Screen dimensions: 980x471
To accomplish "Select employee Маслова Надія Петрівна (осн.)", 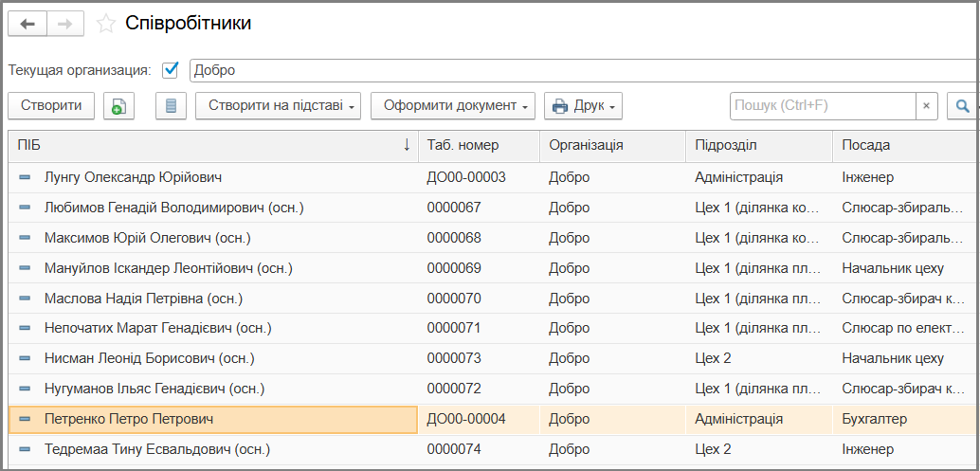I will (143, 299).
